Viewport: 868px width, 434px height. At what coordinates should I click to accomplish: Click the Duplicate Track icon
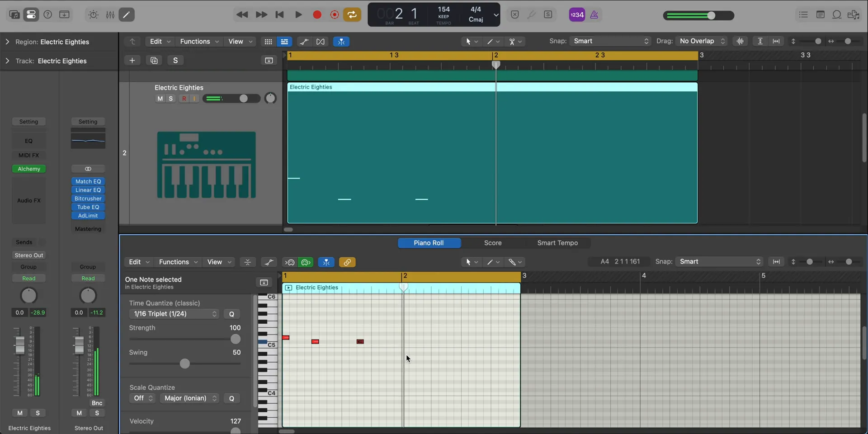pos(154,60)
